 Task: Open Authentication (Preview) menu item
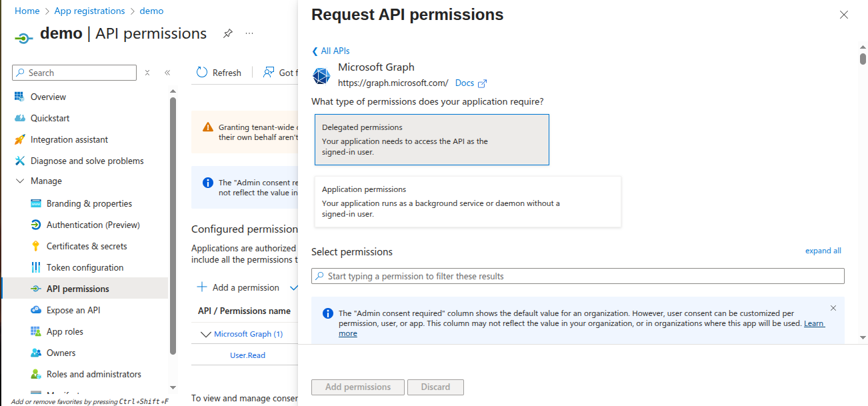(x=93, y=225)
